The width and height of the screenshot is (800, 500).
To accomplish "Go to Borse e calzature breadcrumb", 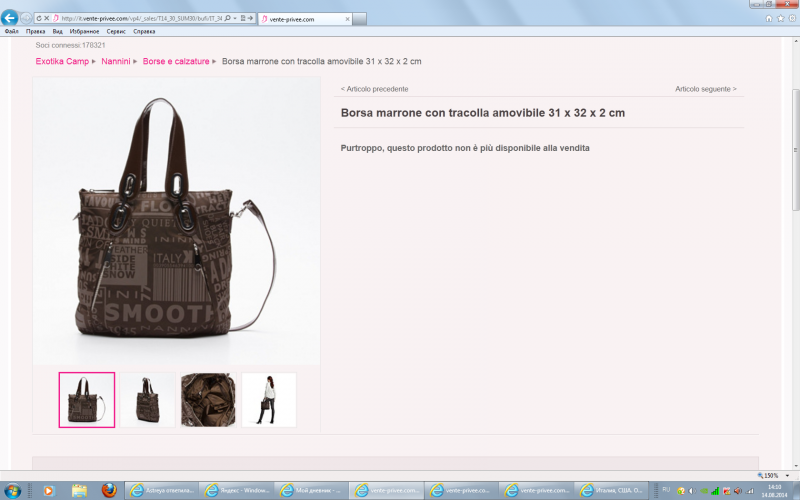I will tap(176, 61).
